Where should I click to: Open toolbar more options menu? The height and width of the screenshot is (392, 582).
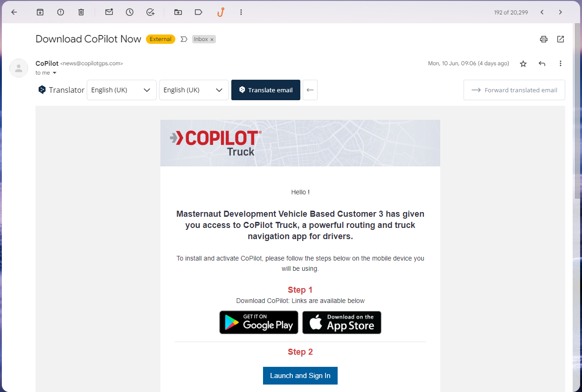click(241, 12)
